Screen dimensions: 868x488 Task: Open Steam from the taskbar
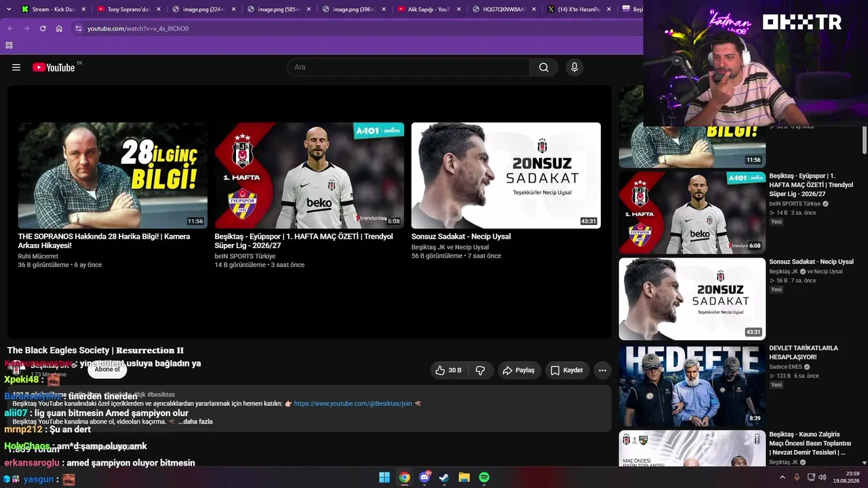(x=444, y=478)
